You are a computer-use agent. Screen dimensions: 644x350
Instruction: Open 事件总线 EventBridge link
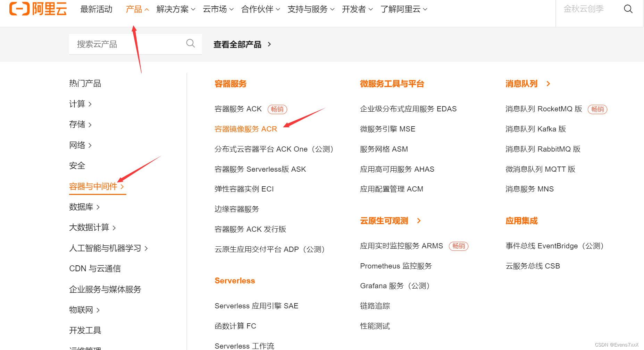coord(555,246)
